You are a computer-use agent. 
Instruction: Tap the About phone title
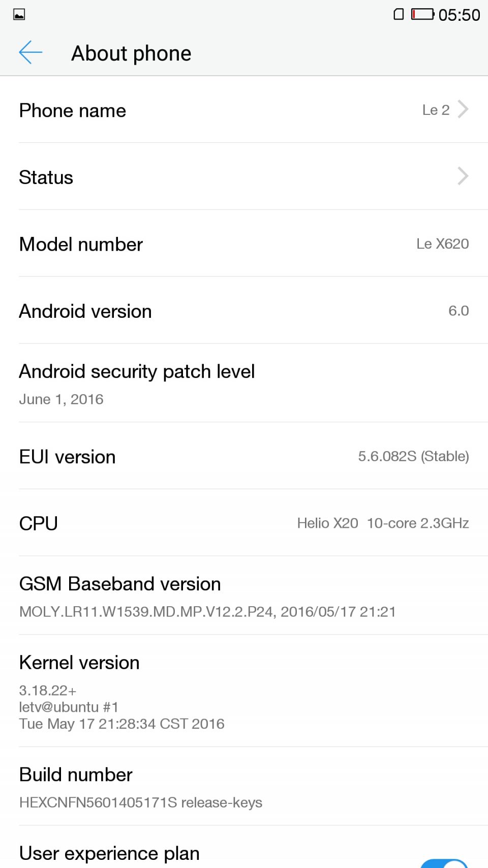131,53
